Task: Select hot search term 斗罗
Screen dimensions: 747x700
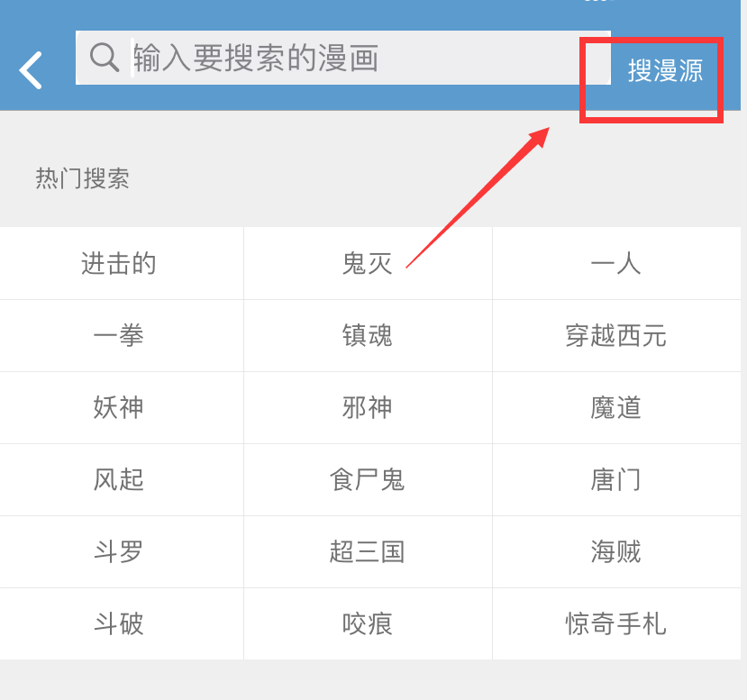Action: [119, 551]
